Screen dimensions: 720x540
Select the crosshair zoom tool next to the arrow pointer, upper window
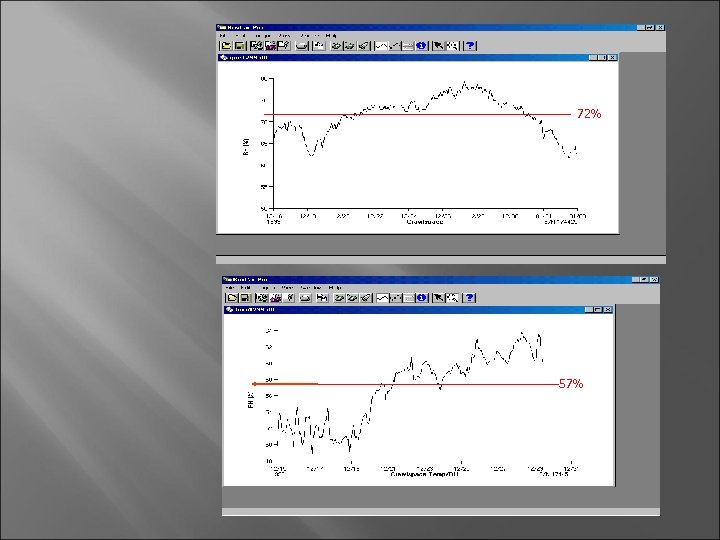(452, 45)
